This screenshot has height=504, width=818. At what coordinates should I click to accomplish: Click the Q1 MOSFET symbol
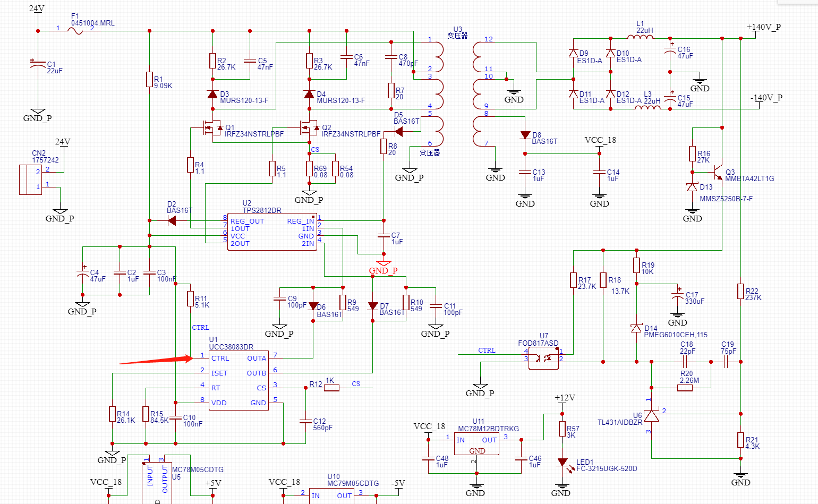tap(212, 127)
